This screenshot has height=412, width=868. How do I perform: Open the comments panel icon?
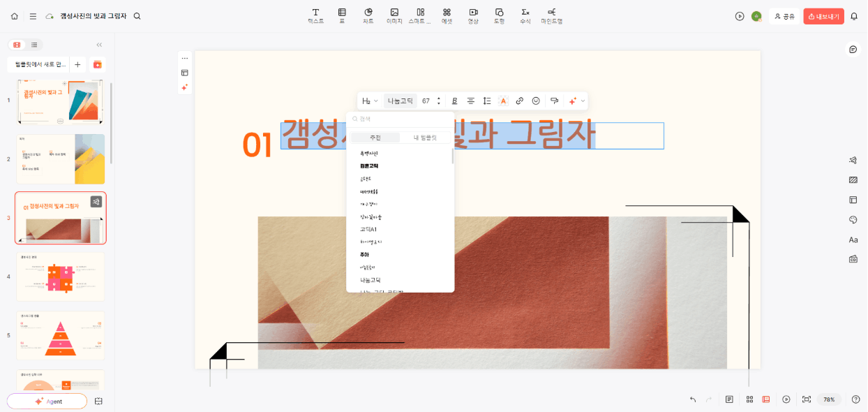click(x=853, y=49)
